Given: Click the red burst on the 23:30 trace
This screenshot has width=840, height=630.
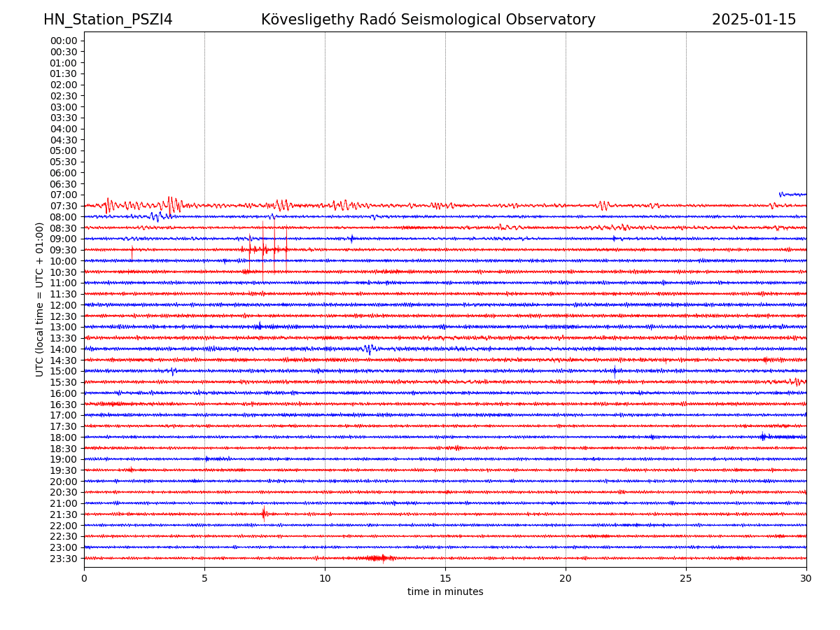Looking at the screenshot, I should [378, 558].
